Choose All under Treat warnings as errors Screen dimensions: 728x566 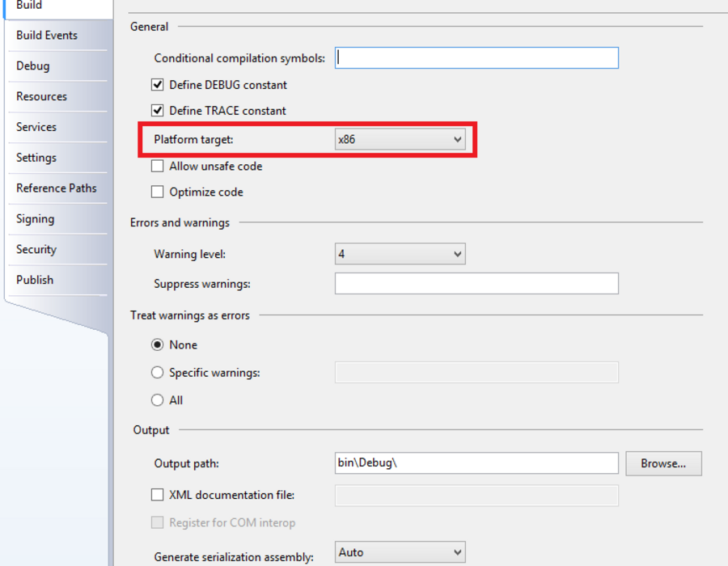tap(158, 400)
